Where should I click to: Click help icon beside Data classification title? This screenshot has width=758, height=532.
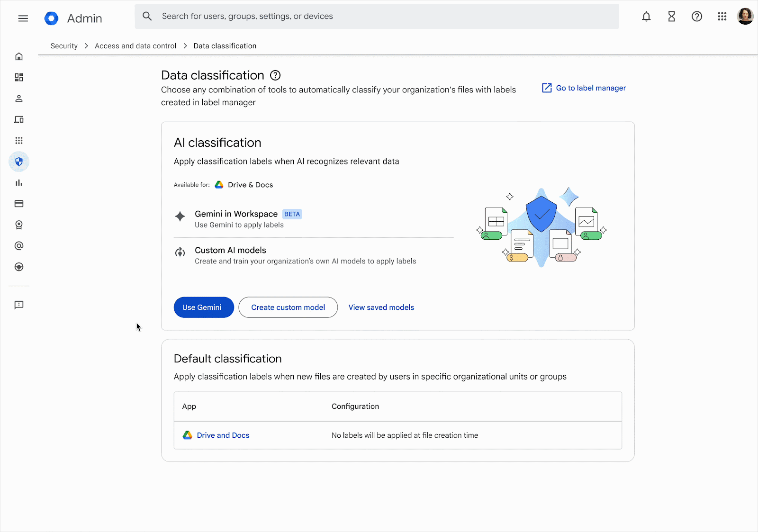(x=275, y=75)
